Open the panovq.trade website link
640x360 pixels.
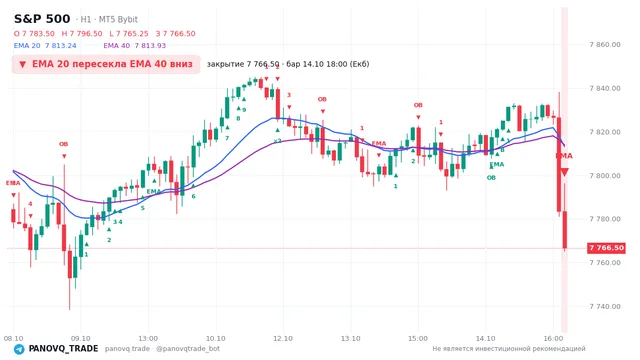coord(127,349)
